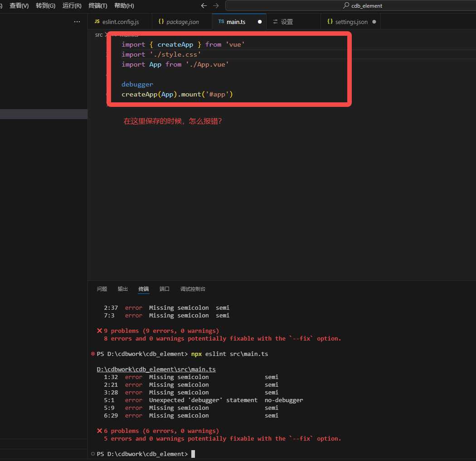
Task: Click the "Unexpected 'debugger' statement" error row
Action: point(204,400)
